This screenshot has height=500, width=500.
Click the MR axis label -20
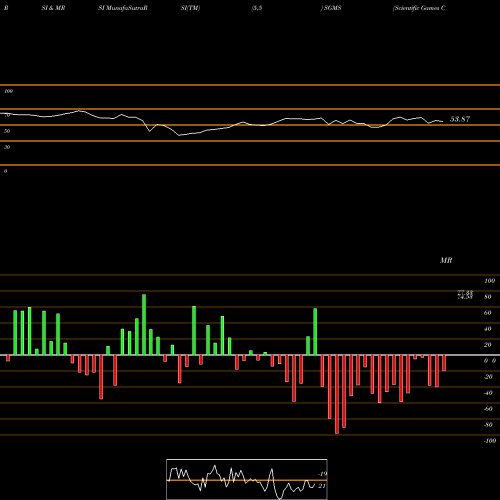pyautogui.click(x=488, y=377)
